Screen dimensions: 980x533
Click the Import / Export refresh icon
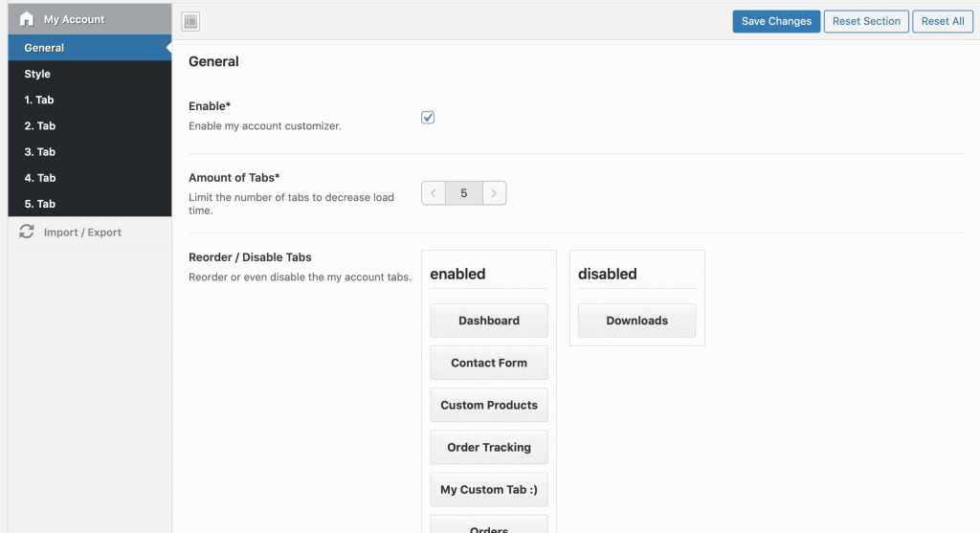coord(26,232)
